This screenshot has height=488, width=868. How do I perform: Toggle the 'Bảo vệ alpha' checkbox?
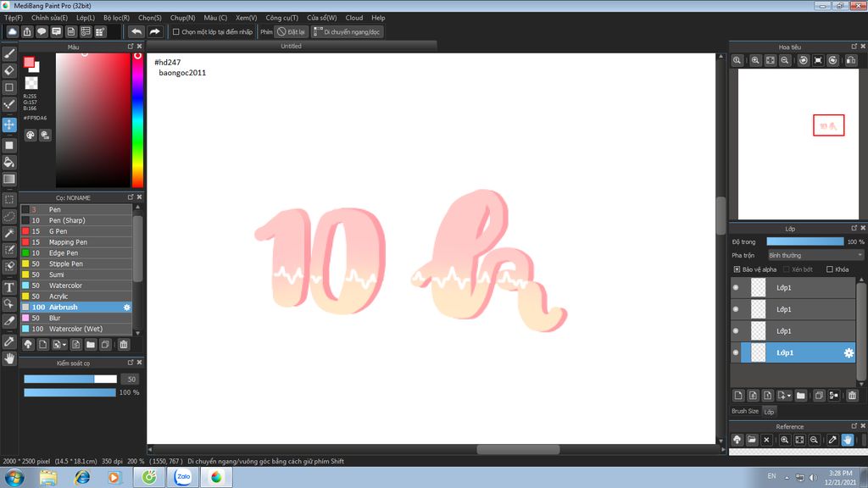coord(737,269)
